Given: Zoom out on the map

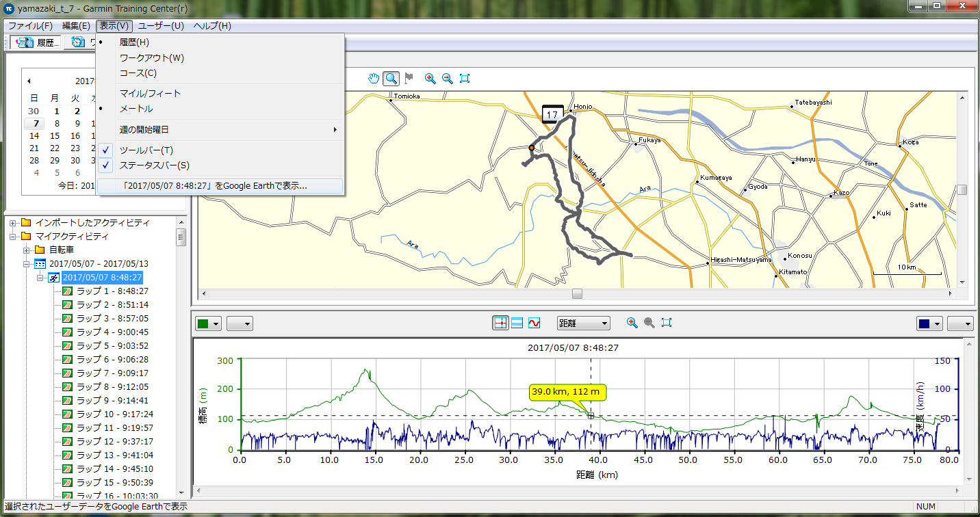Looking at the screenshot, I should pyautogui.click(x=448, y=79).
